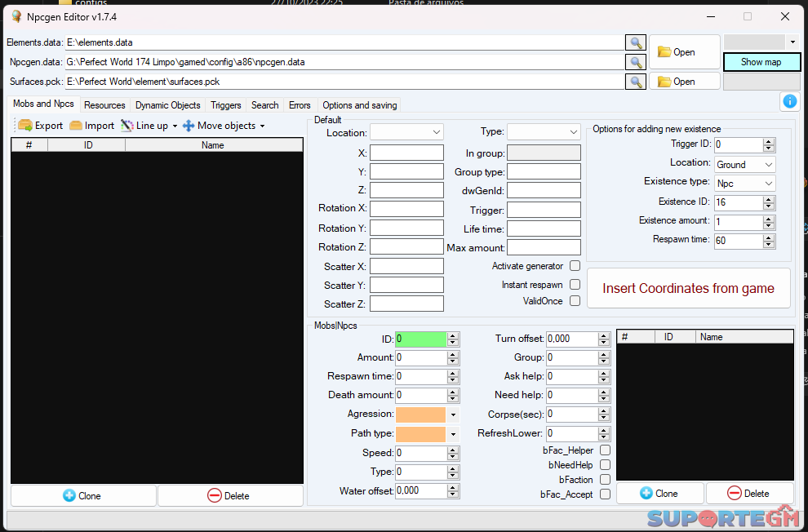
Task: Click the dwGenId input field
Action: point(544,191)
